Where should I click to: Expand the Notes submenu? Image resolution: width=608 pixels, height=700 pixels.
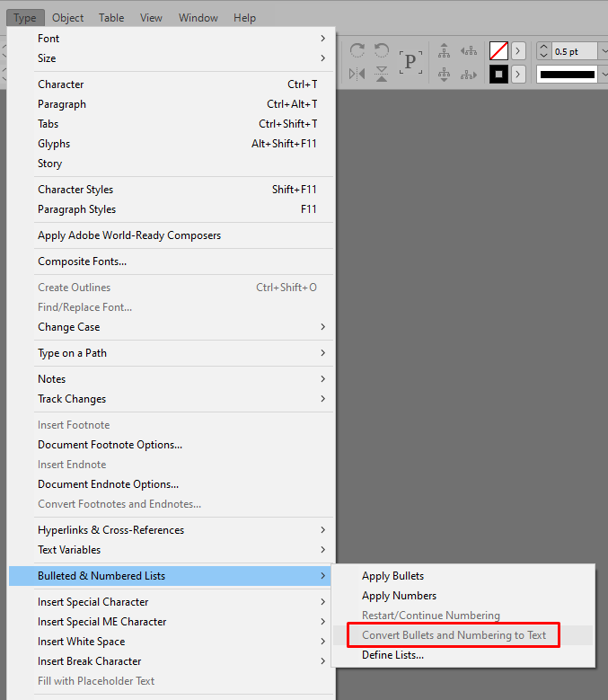coord(172,379)
